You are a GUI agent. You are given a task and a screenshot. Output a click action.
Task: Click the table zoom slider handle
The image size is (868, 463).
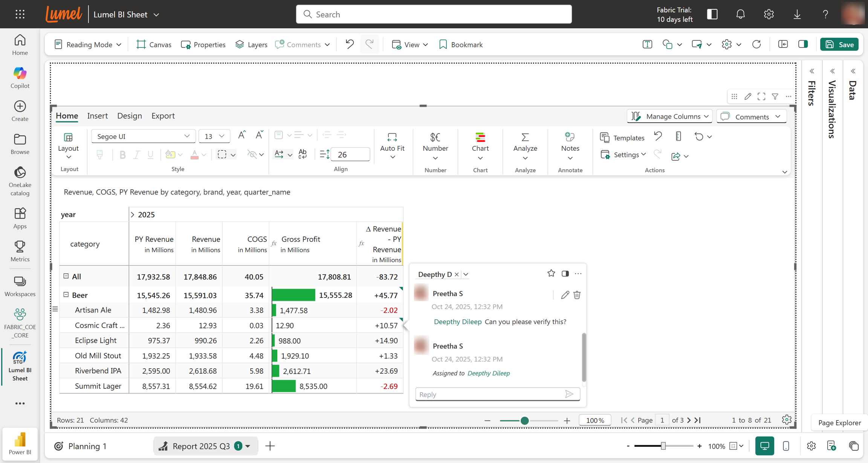[524, 420]
